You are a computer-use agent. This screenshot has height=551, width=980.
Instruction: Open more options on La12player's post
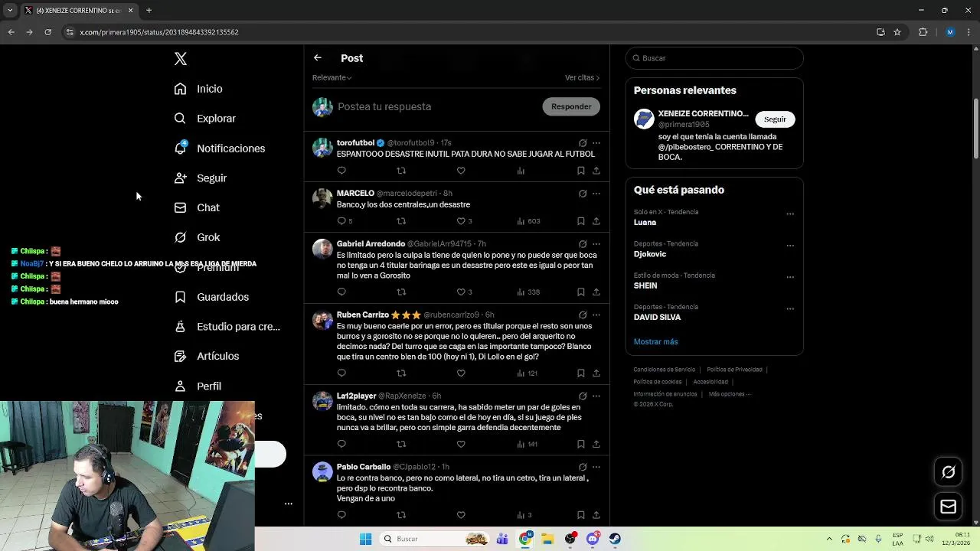596,396
